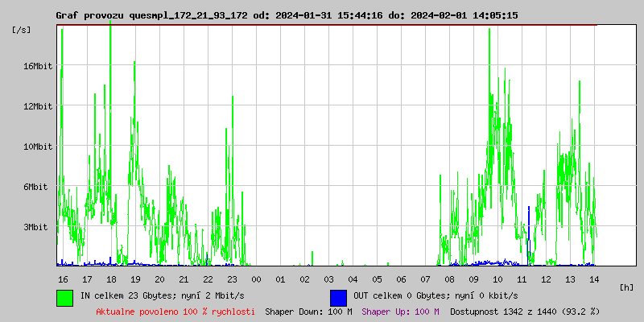This screenshot has width=644, height=322.
Task: Click hour '23' marker on time axis
Action: (232, 279)
